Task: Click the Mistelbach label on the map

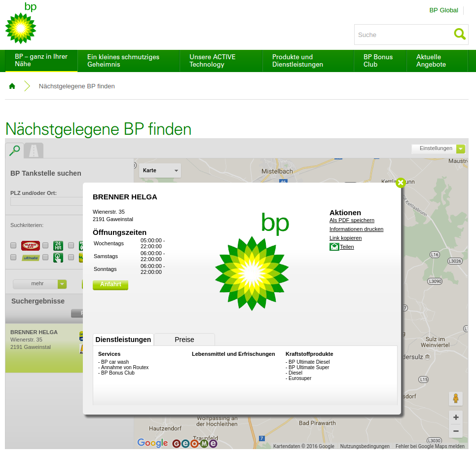Action: coord(277,172)
